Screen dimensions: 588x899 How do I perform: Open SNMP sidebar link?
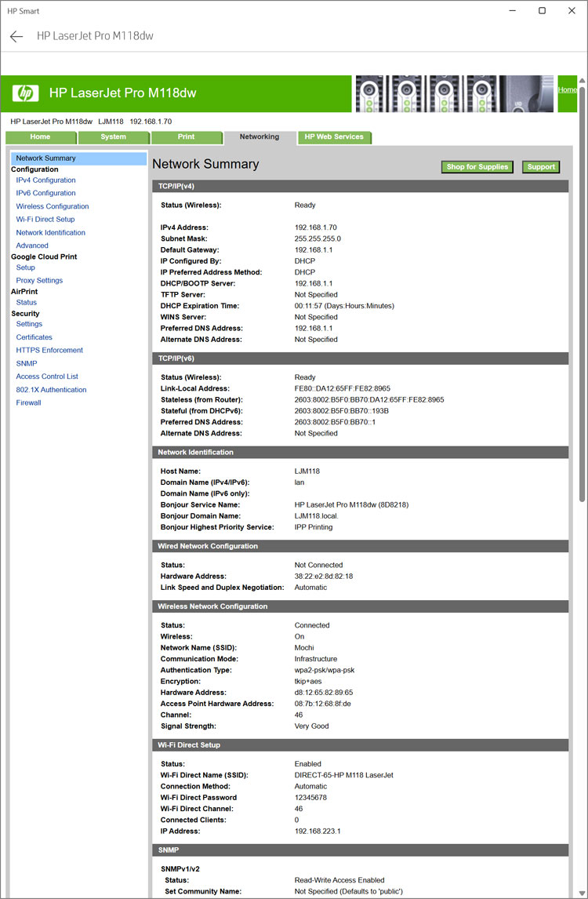coord(27,363)
